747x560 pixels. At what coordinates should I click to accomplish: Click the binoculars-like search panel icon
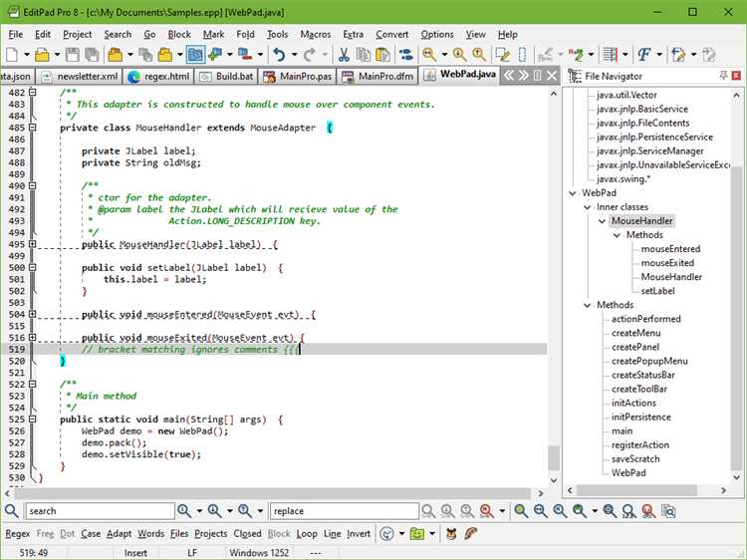[x=406, y=55]
